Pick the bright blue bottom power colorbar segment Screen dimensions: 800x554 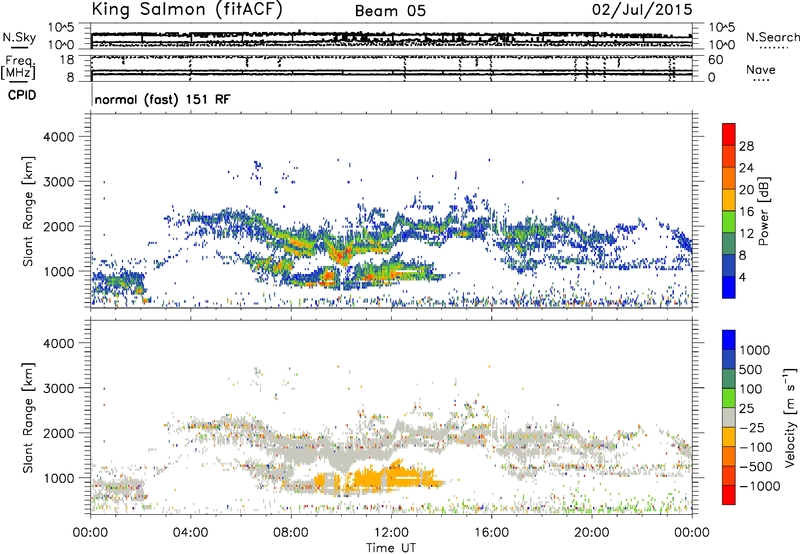pyautogui.click(x=729, y=287)
